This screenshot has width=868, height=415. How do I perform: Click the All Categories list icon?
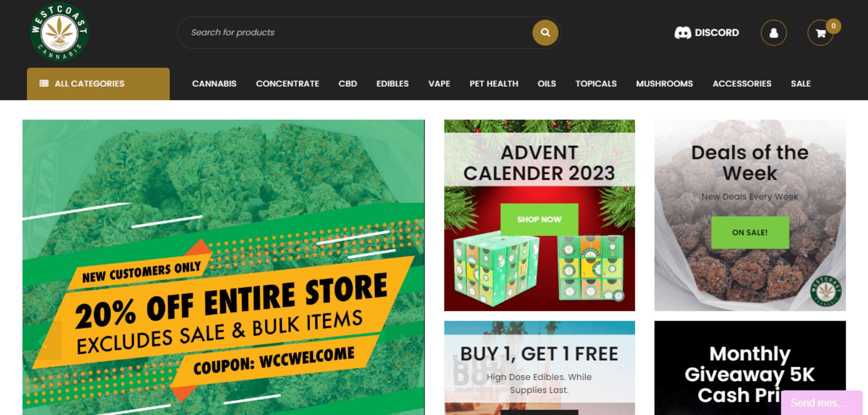(44, 84)
